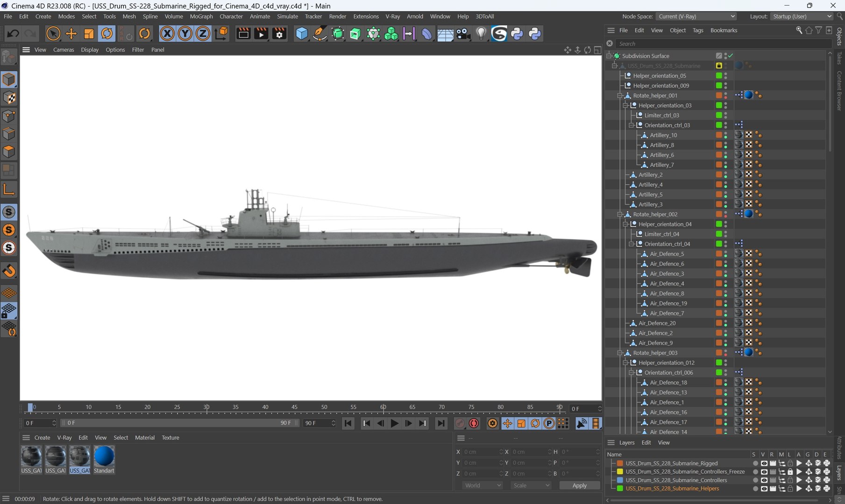
Task: Select Artillery_10 in object tree
Action: tap(663, 135)
